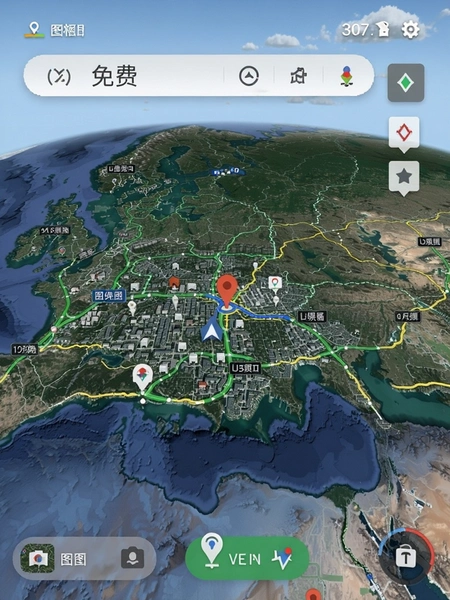
Task: Click the camera icon in bottom panel
Action: pos(132,558)
